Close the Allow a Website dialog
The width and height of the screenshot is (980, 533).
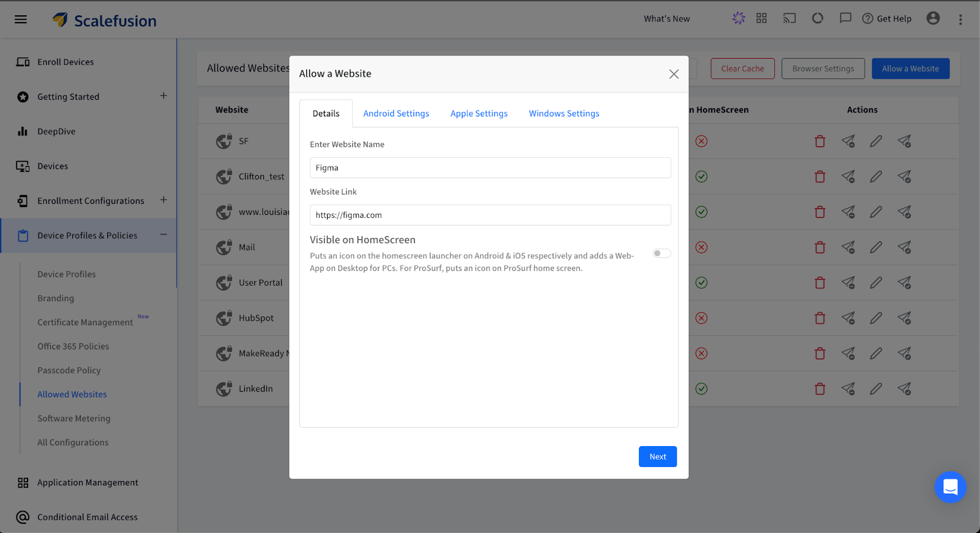point(674,74)
